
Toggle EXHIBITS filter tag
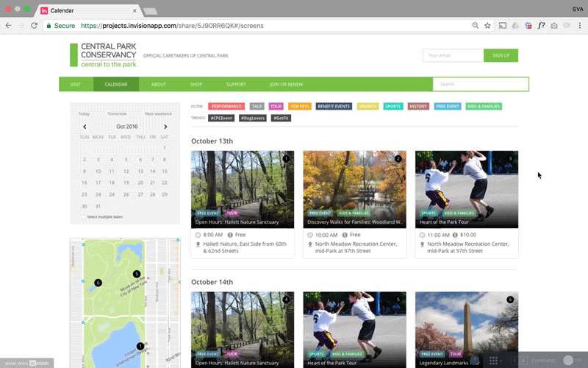point(367,106)
